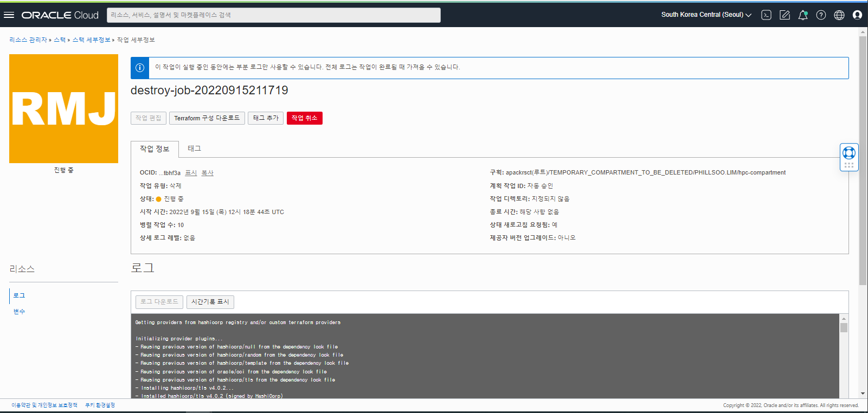Click the 시간기록 표시 button

[x=210, y=302]
